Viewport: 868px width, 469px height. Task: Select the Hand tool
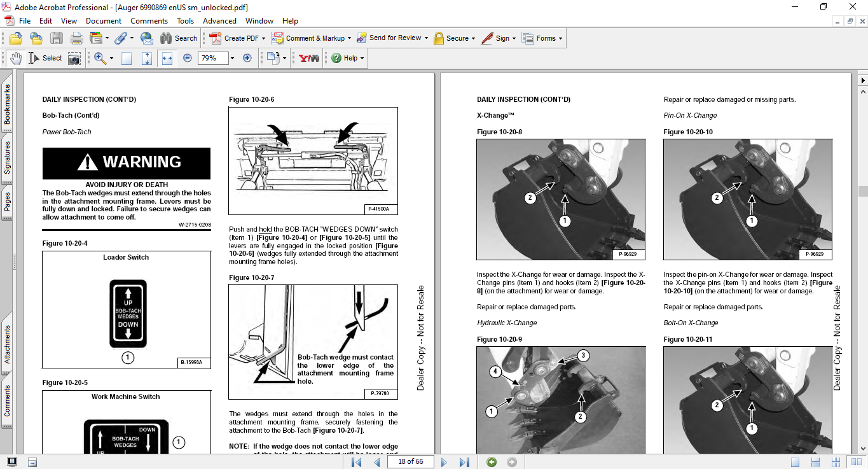(x=15, y=58)
